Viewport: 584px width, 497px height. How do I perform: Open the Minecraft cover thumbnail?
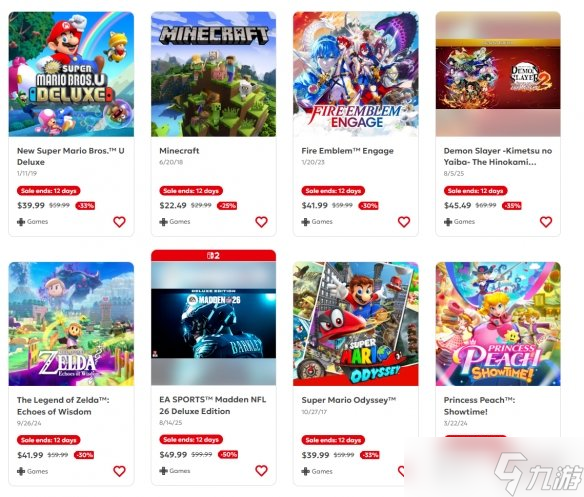[213, 74]
